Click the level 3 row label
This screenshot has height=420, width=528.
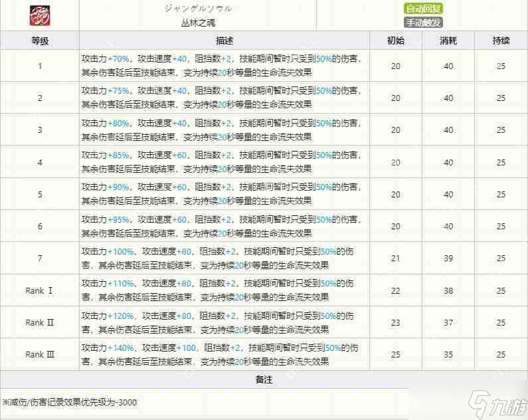tap(40, 130)
